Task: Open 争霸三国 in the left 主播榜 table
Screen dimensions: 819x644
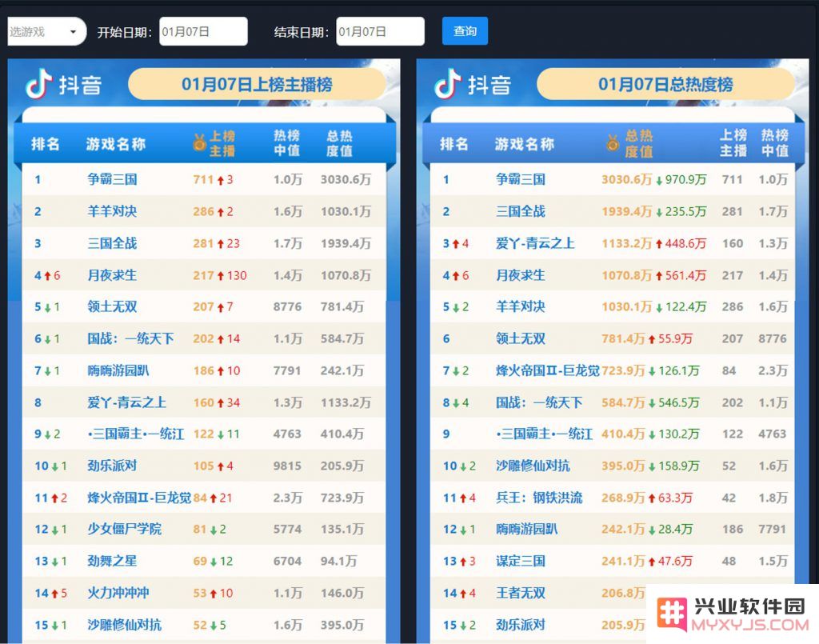Action: (x=112, y=180)
